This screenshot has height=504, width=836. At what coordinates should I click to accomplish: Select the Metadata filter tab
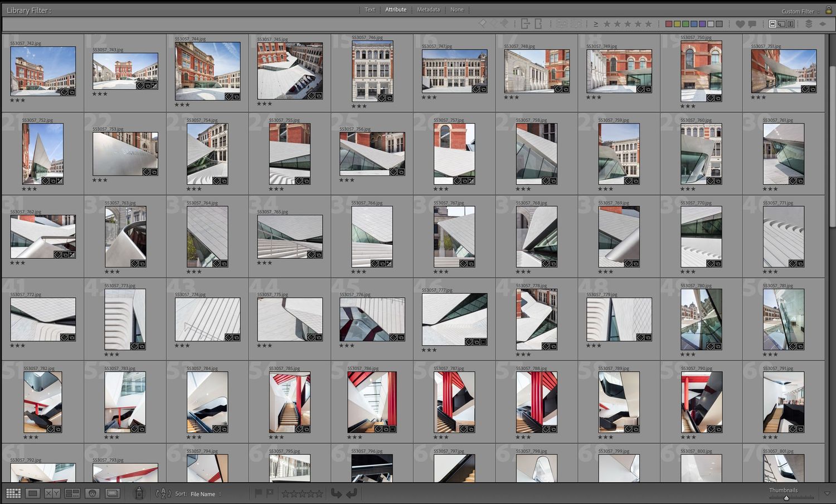428,9
